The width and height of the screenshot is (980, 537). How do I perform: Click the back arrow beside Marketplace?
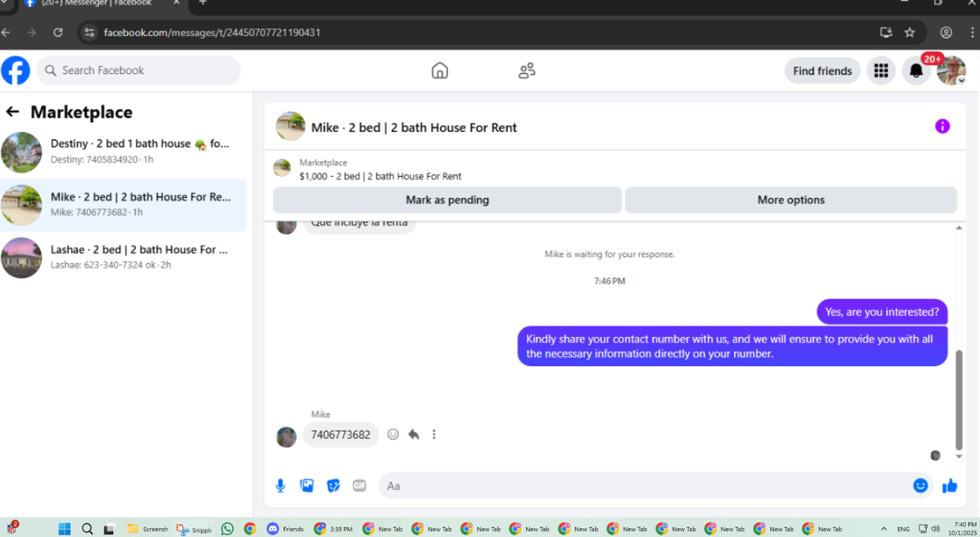(x=12, y=112)
